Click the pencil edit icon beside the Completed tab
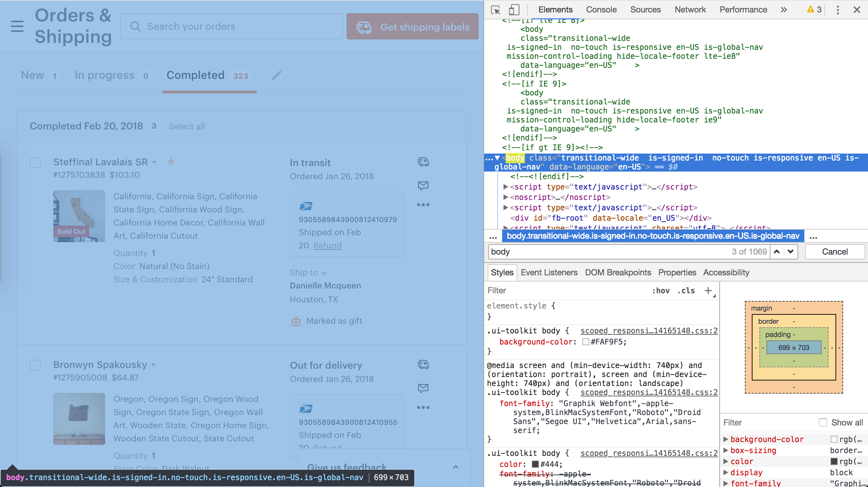This screenshot has width=868, height=487. 277,75
